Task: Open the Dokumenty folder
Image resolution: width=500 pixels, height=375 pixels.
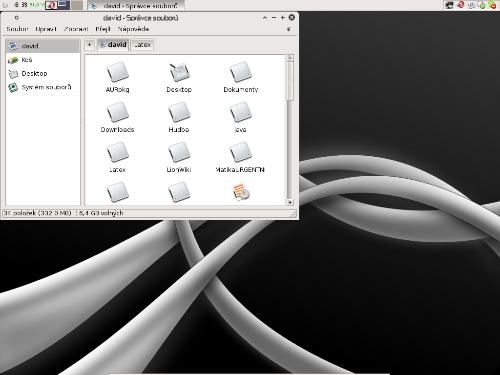Action: [x=241, y=77]
